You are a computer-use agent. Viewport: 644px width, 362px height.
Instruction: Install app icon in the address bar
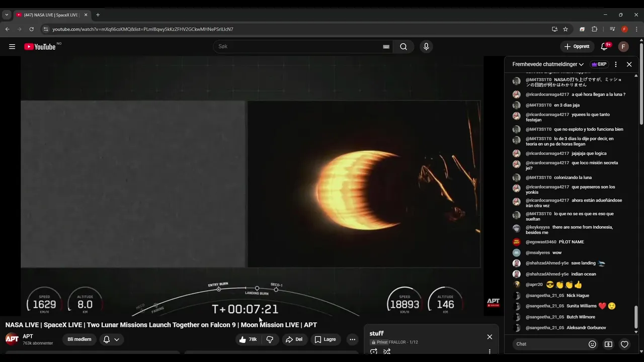click(554, 29)
